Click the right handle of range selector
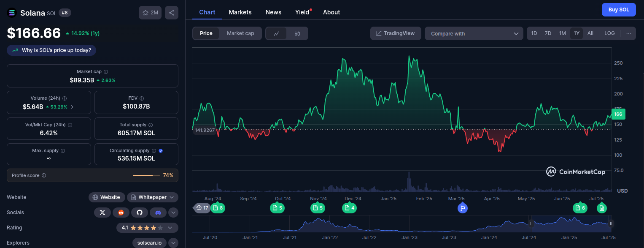The width and height of the screenshot is (644, 248). pos(611,223)
